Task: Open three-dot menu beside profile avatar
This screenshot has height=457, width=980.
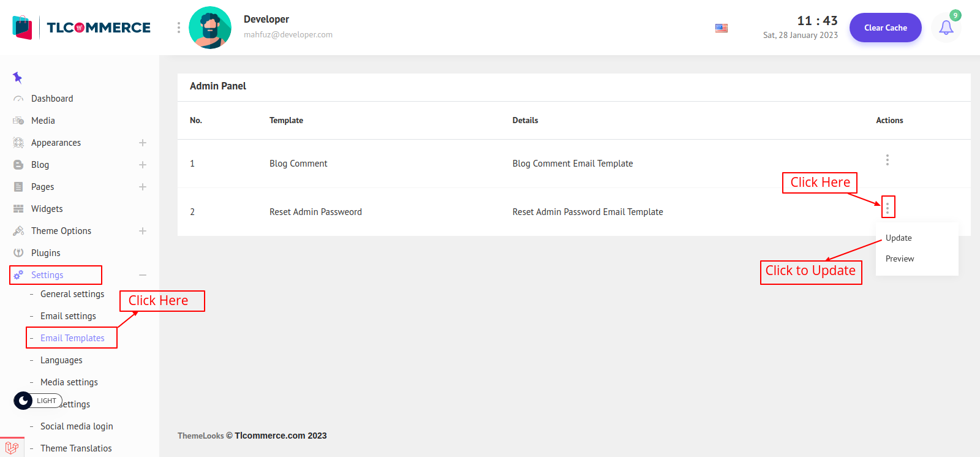Action: tap(178, 28)
